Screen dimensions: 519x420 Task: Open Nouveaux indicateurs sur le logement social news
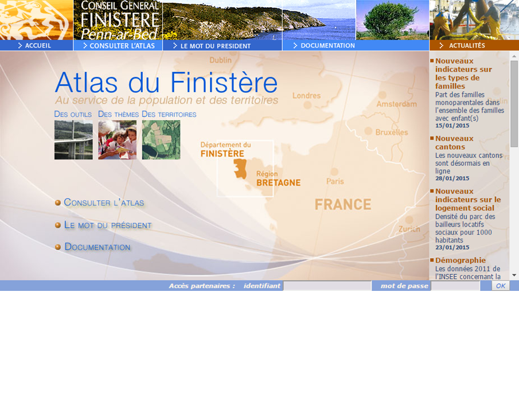click(468, 200)
